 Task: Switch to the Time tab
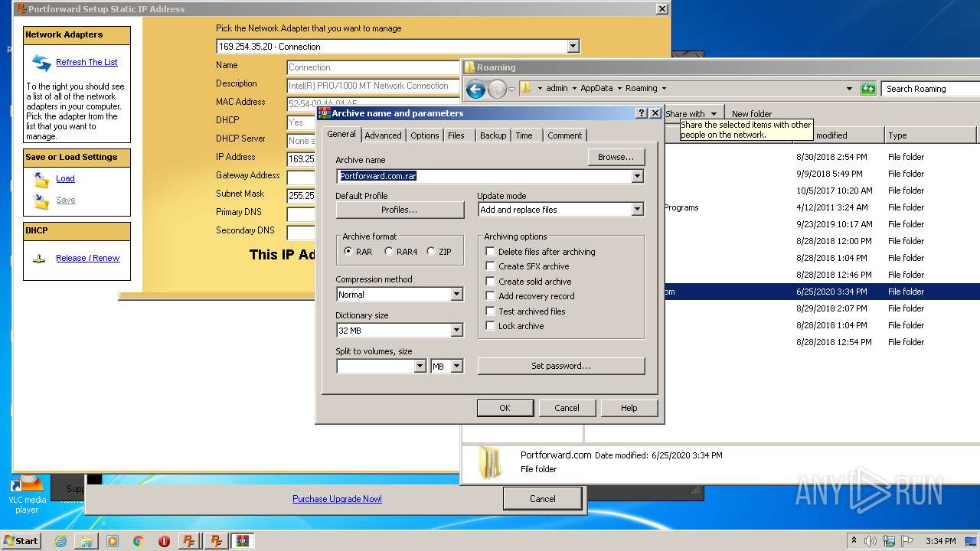click(524, 135)
